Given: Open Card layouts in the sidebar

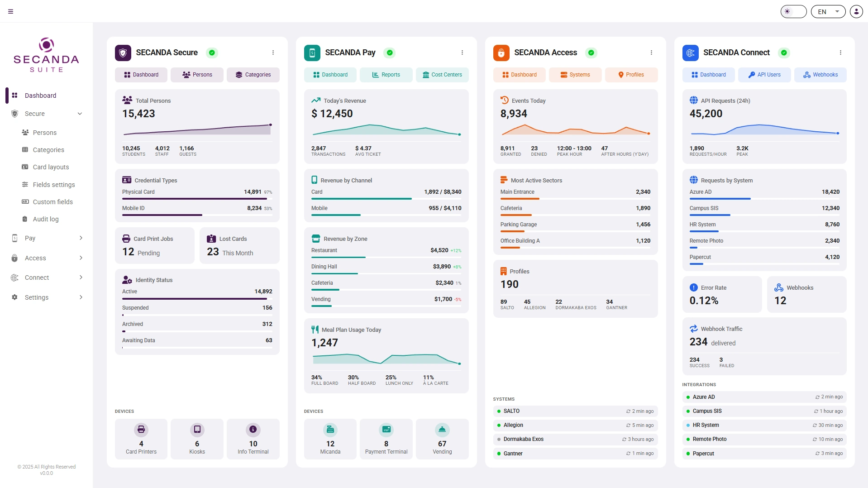Looking at the screenshot, I should [x=51, y=167].
